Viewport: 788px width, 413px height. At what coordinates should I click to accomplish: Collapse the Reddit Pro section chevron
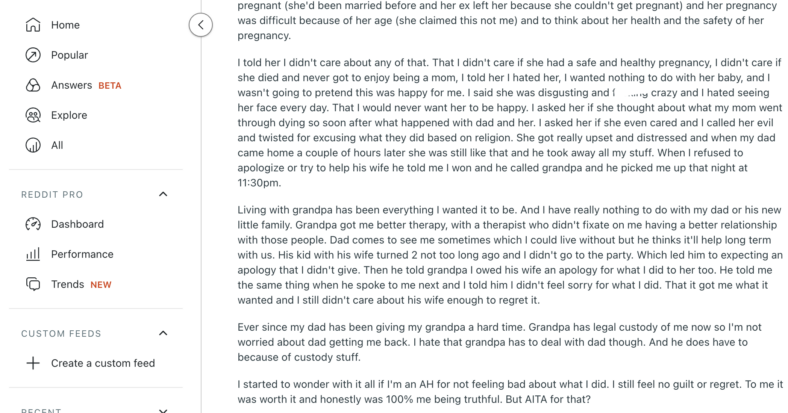163,194
